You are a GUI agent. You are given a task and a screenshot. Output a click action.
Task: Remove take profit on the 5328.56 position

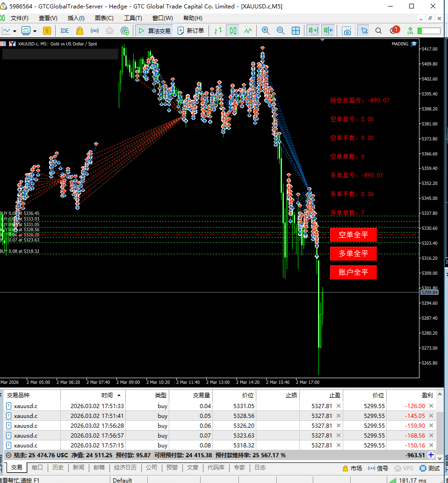(x=339, y=416)
